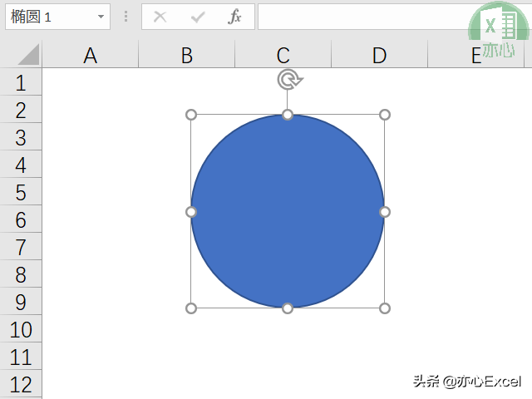Viewport: 532px width, 399px height.
Task: Select row 7 header
Action: (x=21, y=247)
